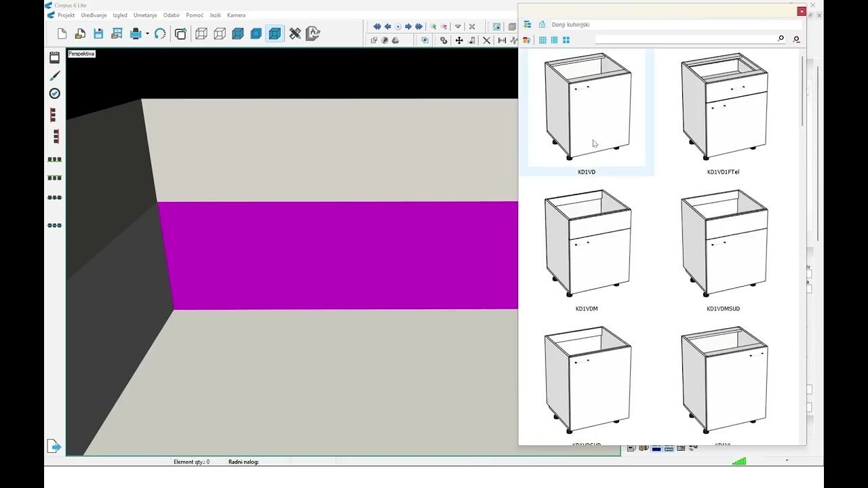Select the magenta wall panel in viewport
Image resolution: width=868 pixels, height=488 pixels.
coord(339,256)
